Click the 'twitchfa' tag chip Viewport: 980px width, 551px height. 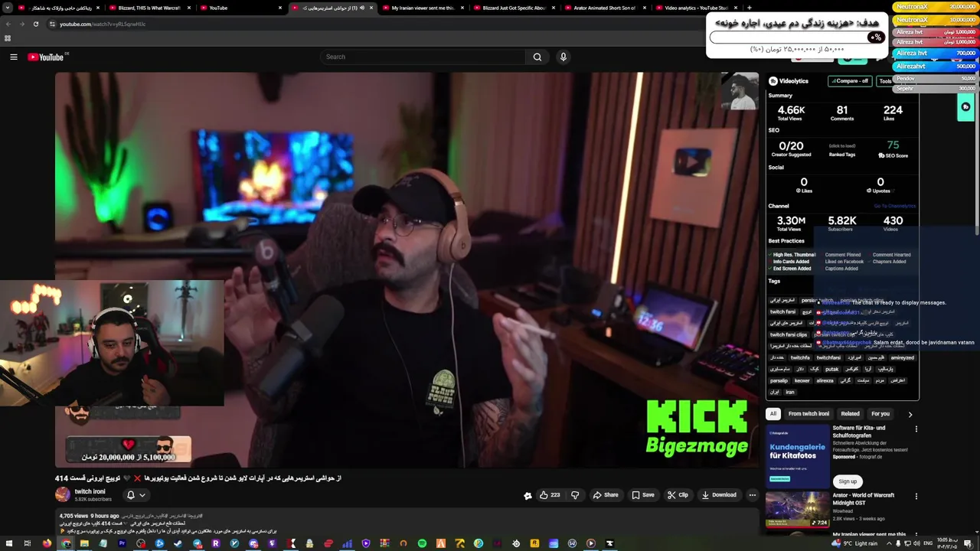(x=800, y=357)
